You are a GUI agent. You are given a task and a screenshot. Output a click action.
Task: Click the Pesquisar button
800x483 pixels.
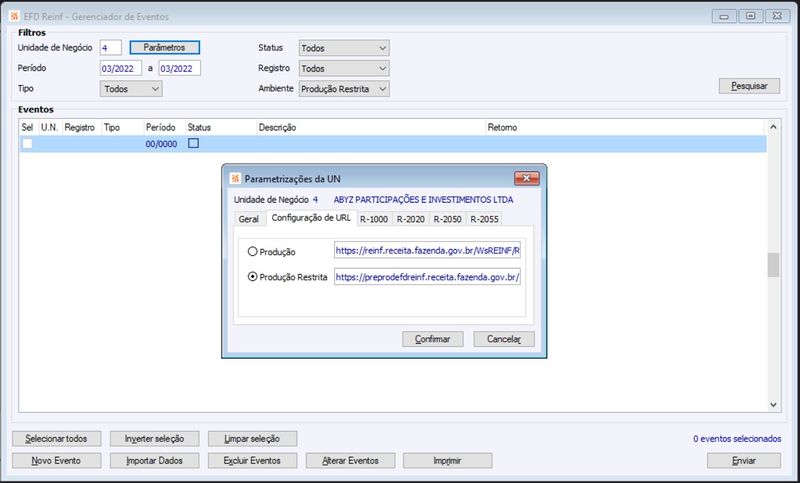749,86
